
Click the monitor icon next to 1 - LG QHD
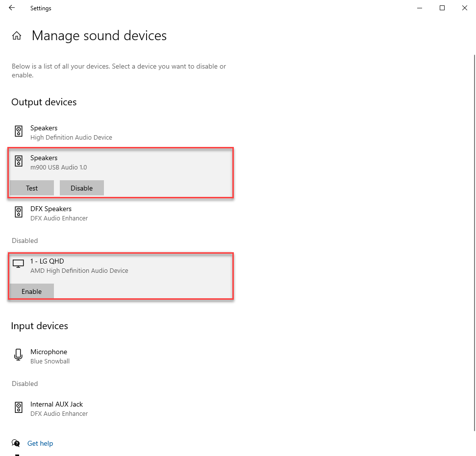pyautogui.click(x=18, y=263)
